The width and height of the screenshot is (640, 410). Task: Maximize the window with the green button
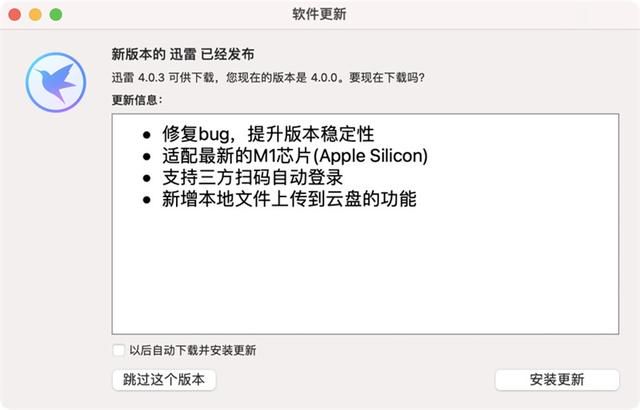click(x=56, y=14)
